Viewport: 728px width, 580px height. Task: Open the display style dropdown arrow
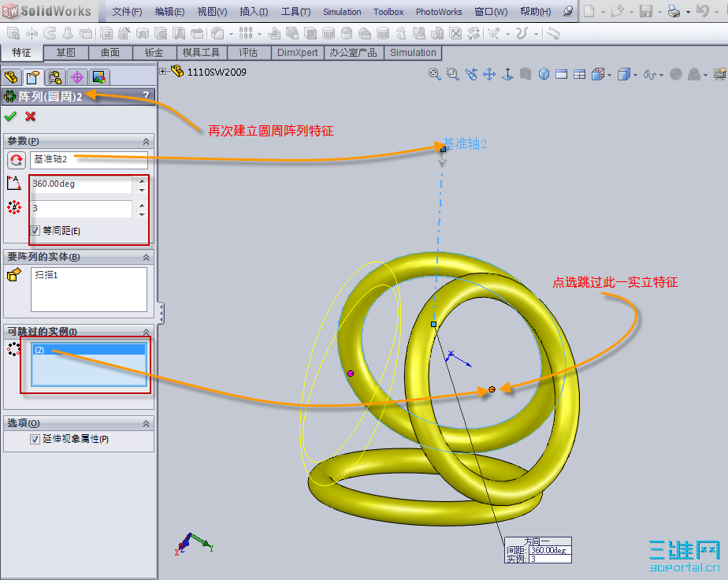(x=636, y=75)
